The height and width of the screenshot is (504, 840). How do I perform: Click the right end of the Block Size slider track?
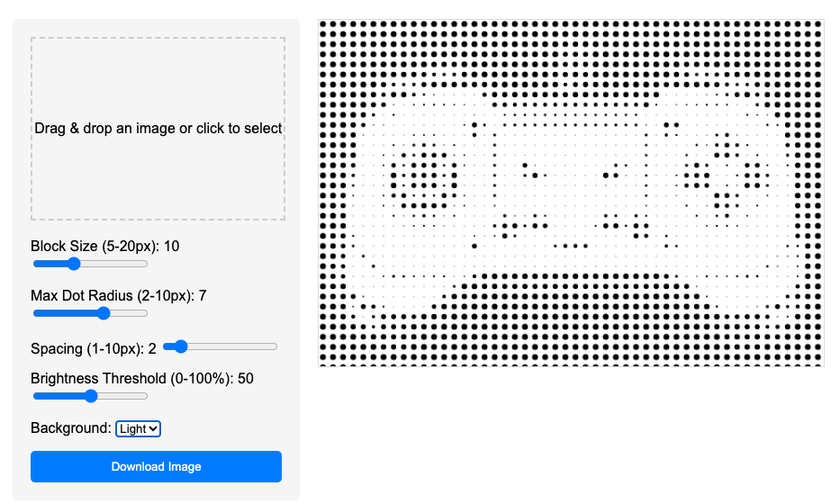pos(144,264)
